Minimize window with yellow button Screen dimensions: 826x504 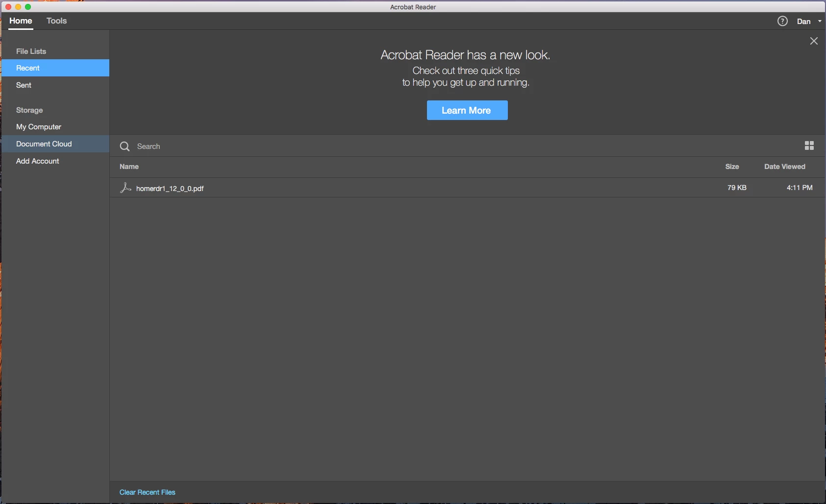coord(18,7)
